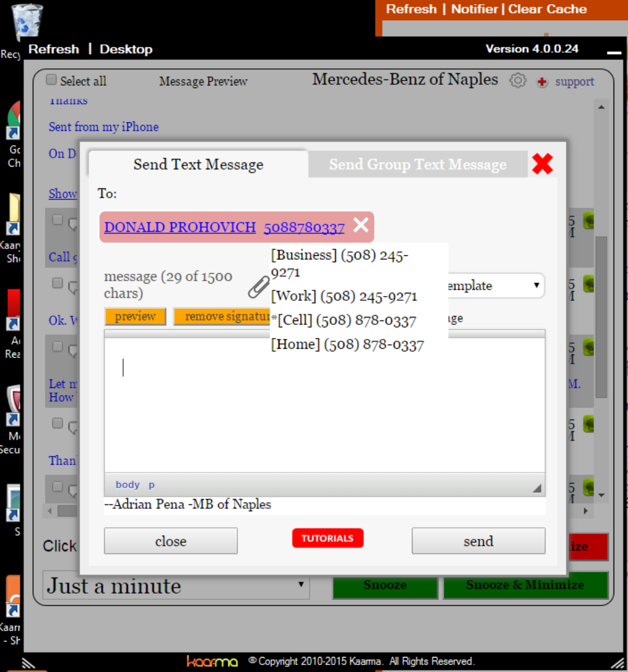The height and width of the screenshot is (672, 628).
Task: Click the 'Mercedes-Benz of Naples' title
Action: point(405,80)
